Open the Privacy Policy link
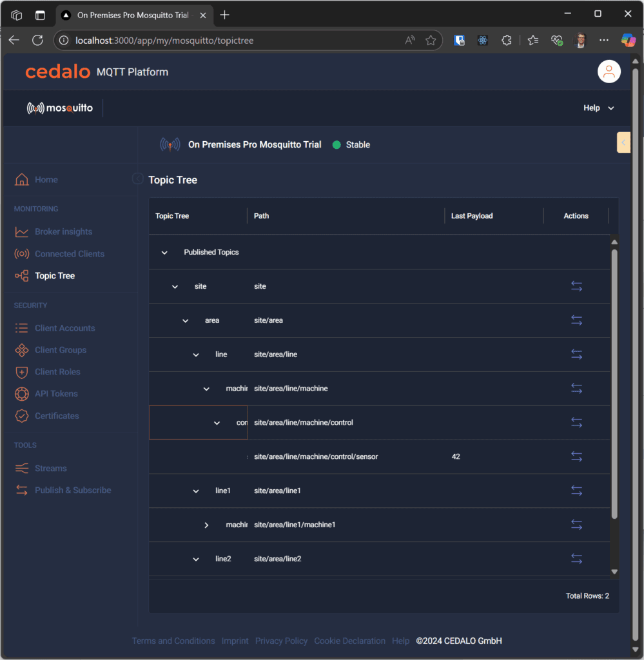The width and height of the screenshot is (644, 660). [x=281, y=641]
